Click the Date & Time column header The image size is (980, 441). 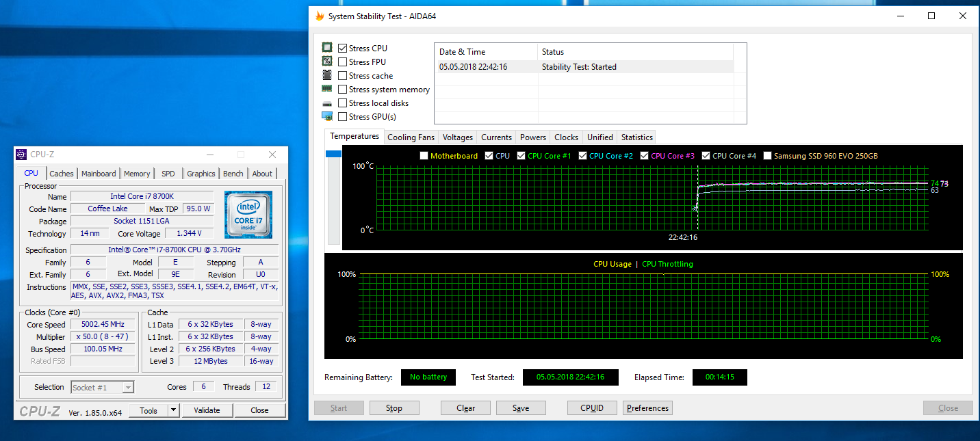coord(486,52)
